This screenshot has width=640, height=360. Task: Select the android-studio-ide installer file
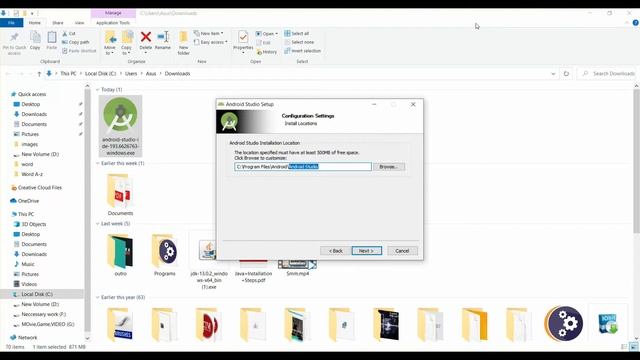click(120, 126)
